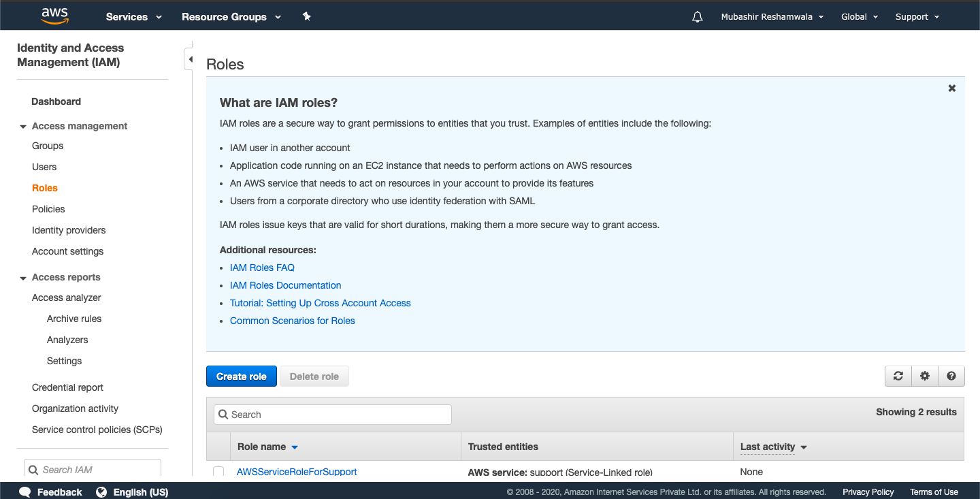Collapse the Access reports section

pos(23,278)
